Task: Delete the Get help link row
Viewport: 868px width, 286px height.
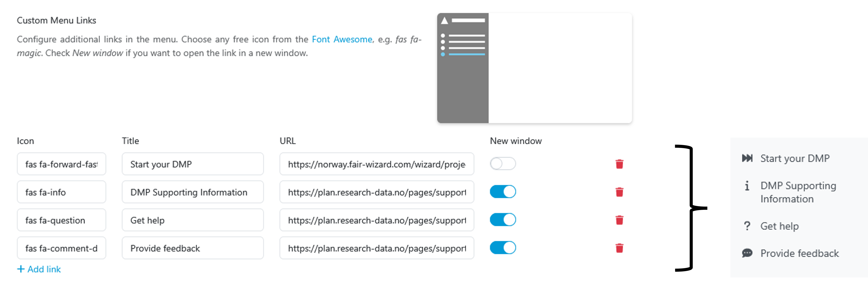Action: click(619, 220)
